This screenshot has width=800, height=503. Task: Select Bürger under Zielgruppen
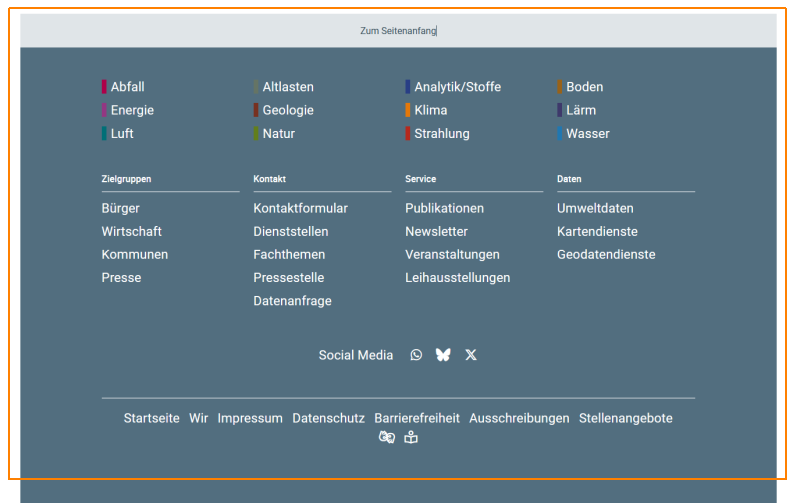120,208
